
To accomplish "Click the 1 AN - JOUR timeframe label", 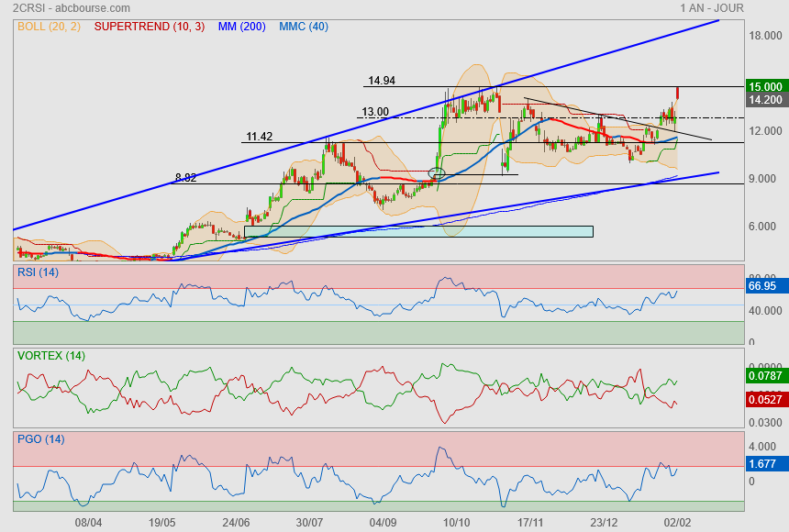I will [x=712, y=7].
